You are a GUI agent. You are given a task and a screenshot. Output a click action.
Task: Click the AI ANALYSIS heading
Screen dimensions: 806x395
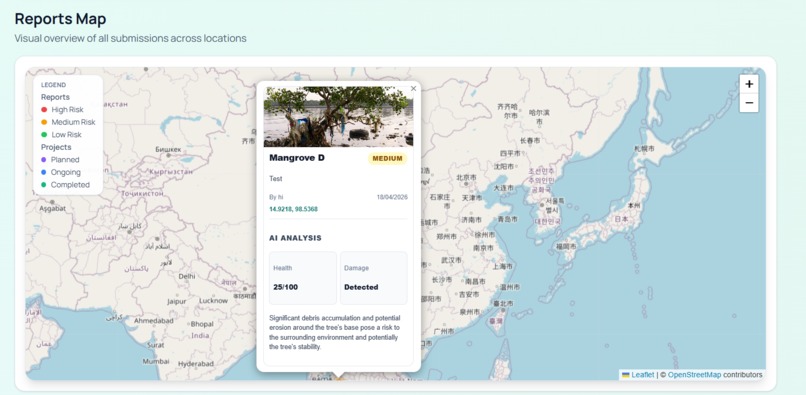296,238
